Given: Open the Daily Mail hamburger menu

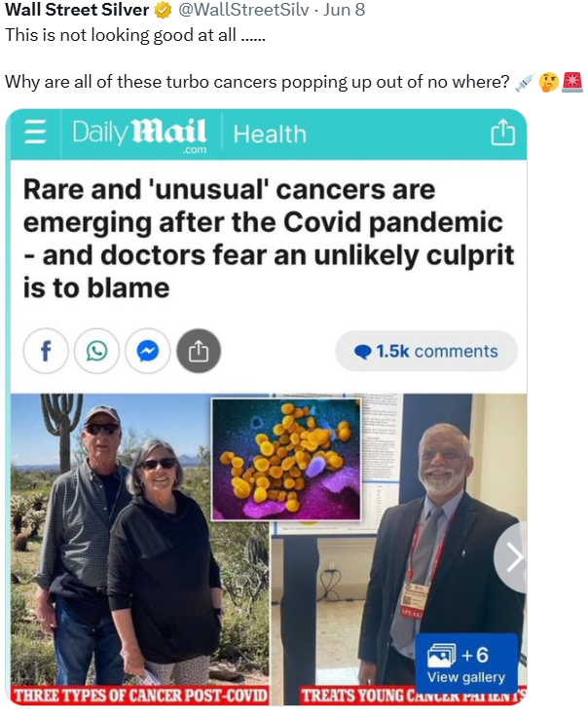Looking at the screenshot, I should click(35, 132).
